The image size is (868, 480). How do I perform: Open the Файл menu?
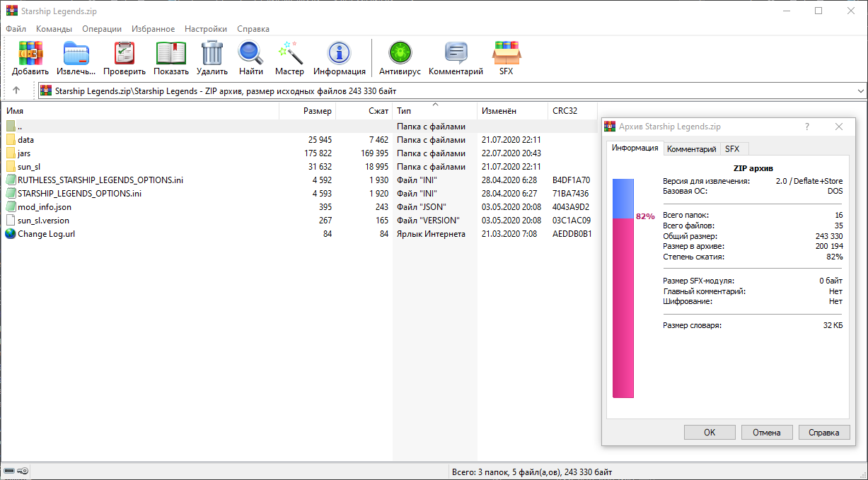16,29
